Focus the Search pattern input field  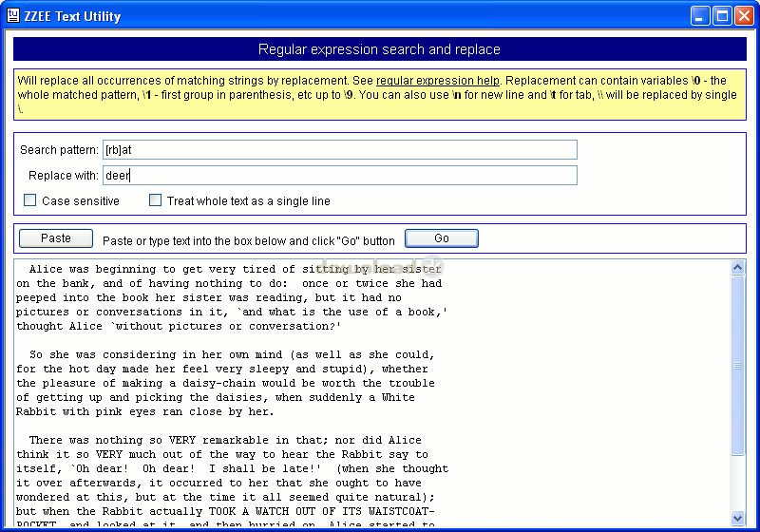click(339, 150)
